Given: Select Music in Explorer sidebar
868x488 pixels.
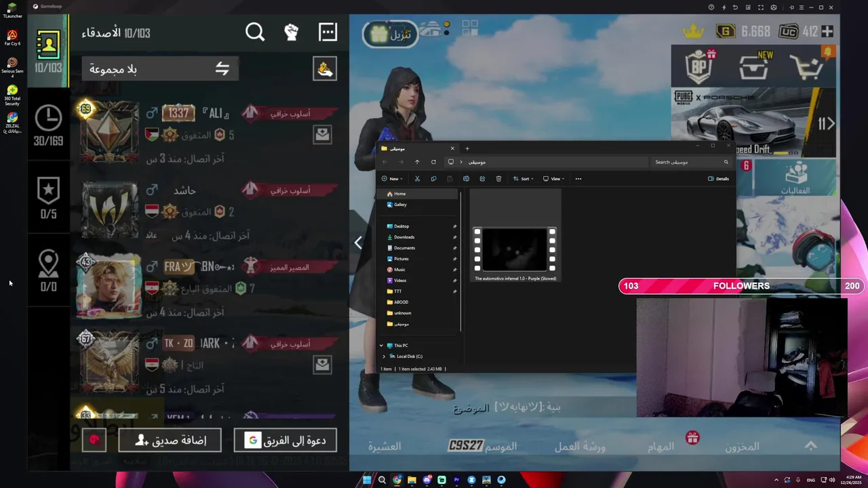Looking at the screenshot, I should [x=399, y=270].
